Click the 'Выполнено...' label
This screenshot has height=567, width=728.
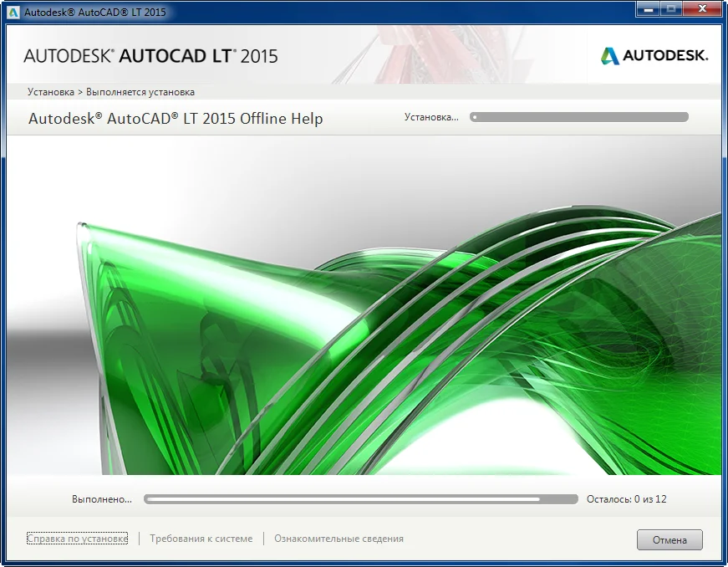102,499
